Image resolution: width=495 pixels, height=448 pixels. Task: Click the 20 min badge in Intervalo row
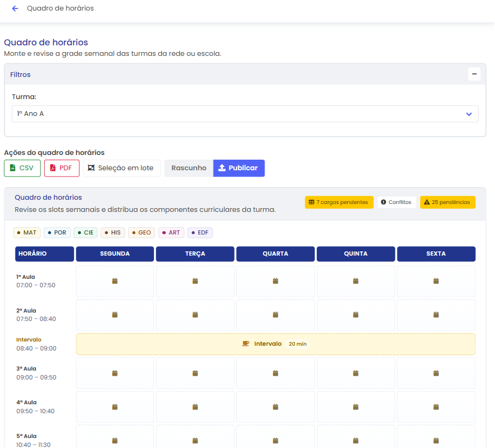(x=298, y=344)
